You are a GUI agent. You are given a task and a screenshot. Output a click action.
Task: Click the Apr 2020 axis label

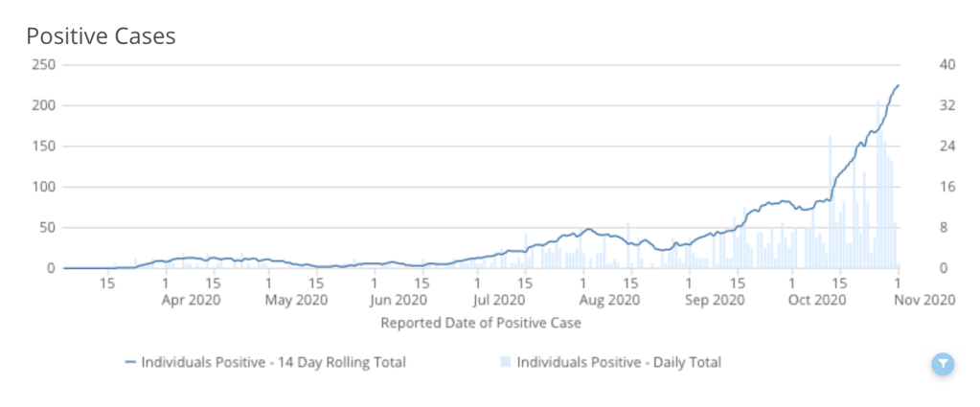coord(192,301)
